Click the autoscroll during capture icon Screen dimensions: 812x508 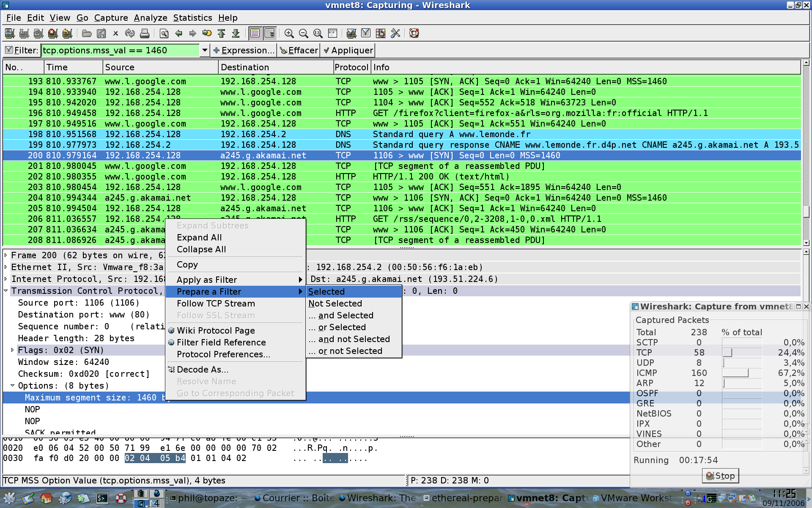[270, 33]
